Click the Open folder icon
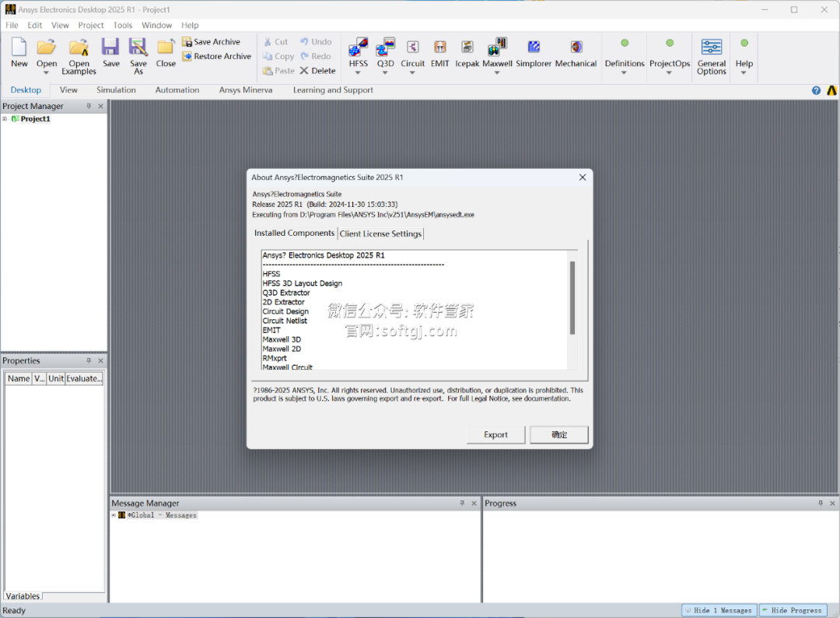This screenshot has width=840, height=618. coord(47,48)
